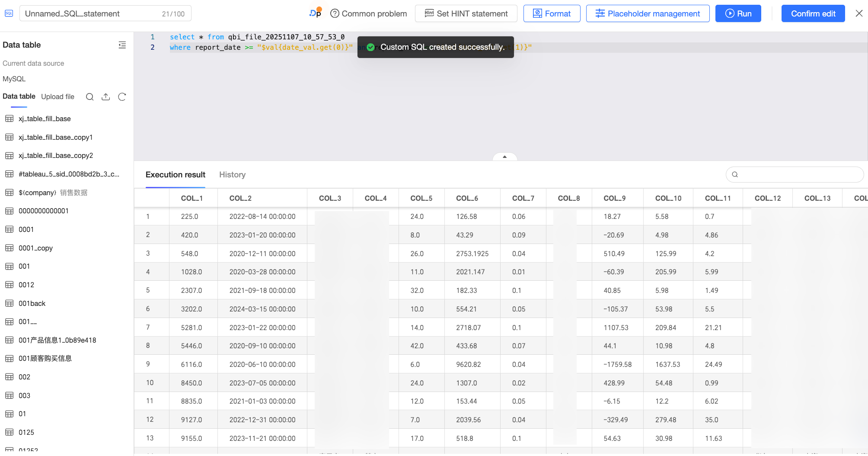This screenshot has width=868, height=456.
Task: Select table xj_table_fill_base_copy1
Action: tap(55, 137)
